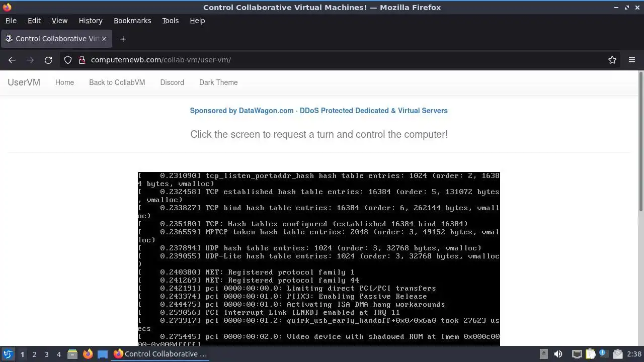Image resolution: width=644 pixels, height=362 pixels.
Task: Switch on Dark Theme
Action: click(218, 82)
